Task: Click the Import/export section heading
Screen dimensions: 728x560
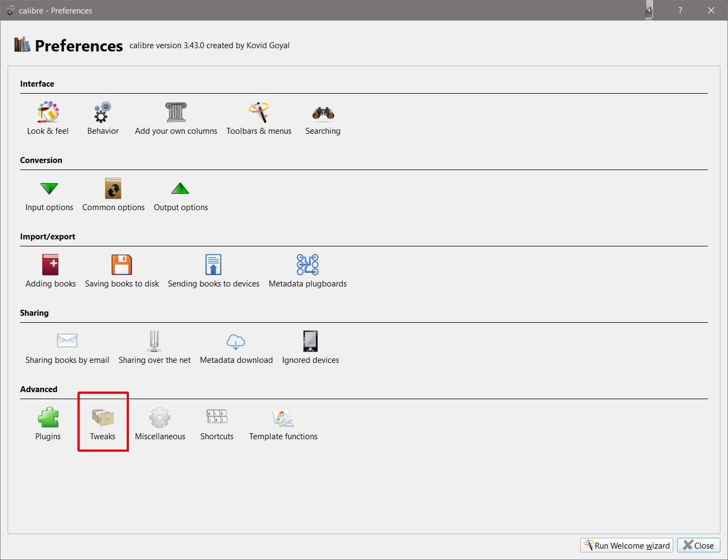Action: pyautogui.click(x=48, y=237)
